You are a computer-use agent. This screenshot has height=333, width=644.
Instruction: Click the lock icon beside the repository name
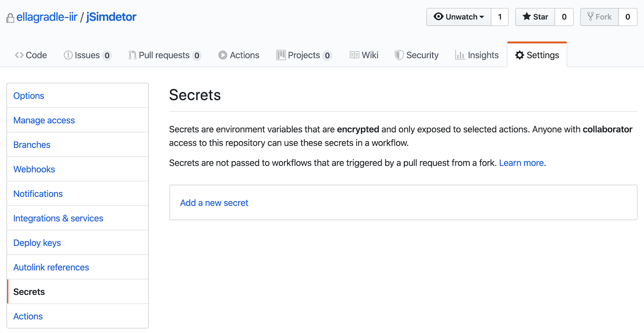[x=10, y=17]
